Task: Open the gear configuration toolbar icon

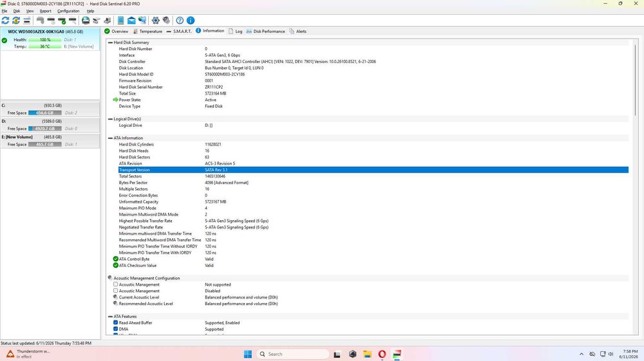Action: pyautogui.click(x=156, y=20)
